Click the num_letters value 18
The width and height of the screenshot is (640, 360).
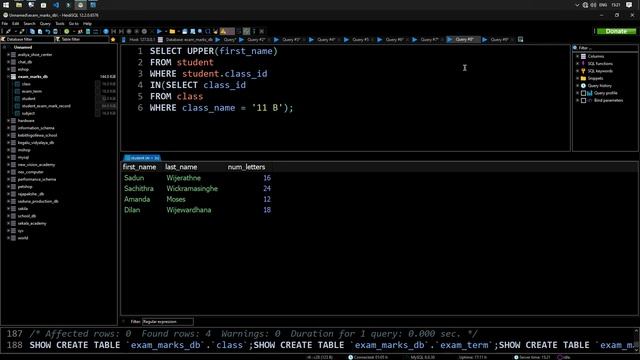point(267,210)
